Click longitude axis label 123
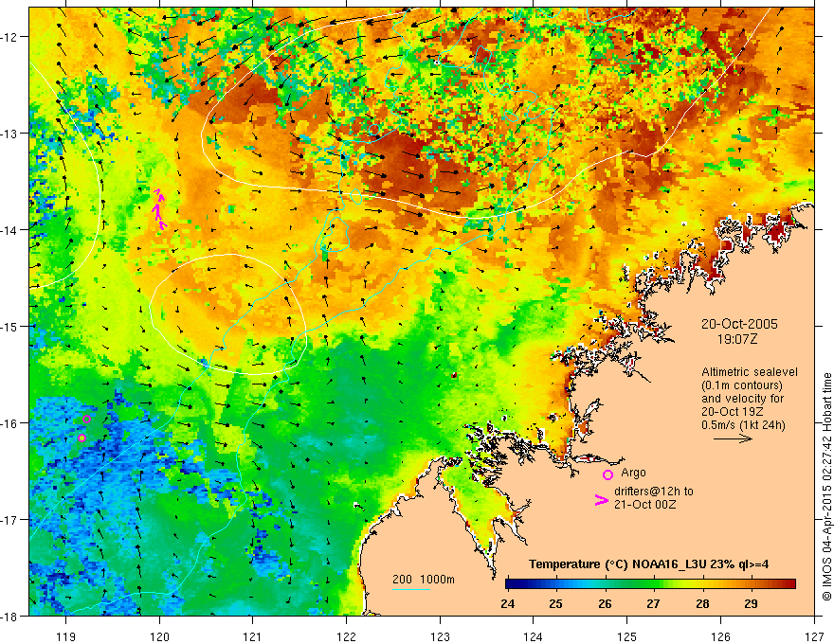834x644 pixels. click(x=440, y=636)
